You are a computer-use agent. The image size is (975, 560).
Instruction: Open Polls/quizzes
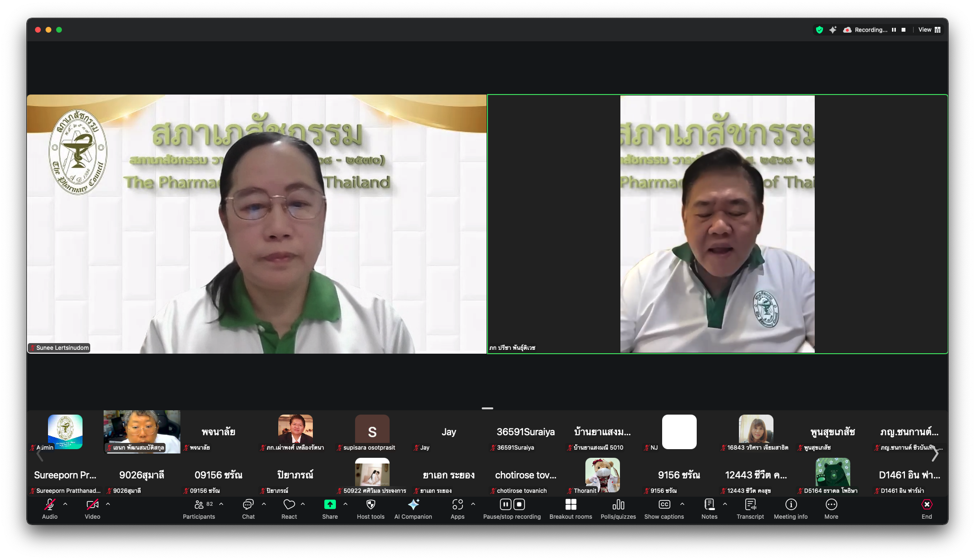tap(618, 505)
